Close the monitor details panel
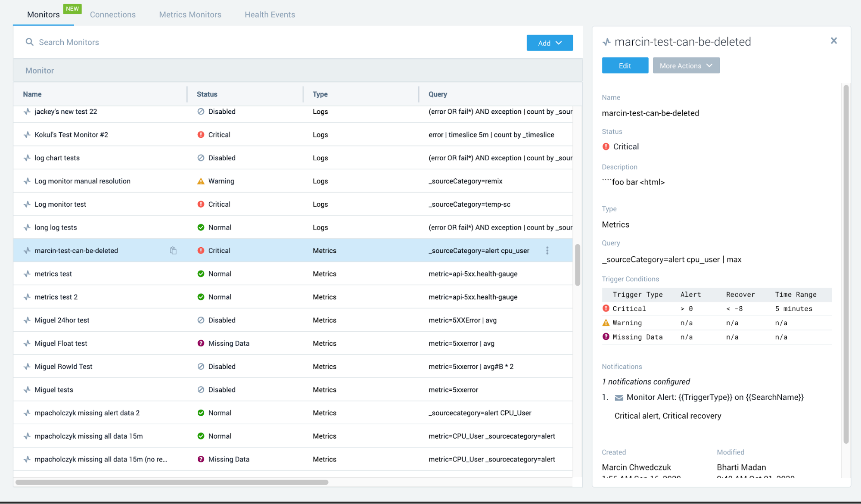Image resolution: width=861 pixels, height=504 pixels. pyautogui.click(x=833, y=41)
